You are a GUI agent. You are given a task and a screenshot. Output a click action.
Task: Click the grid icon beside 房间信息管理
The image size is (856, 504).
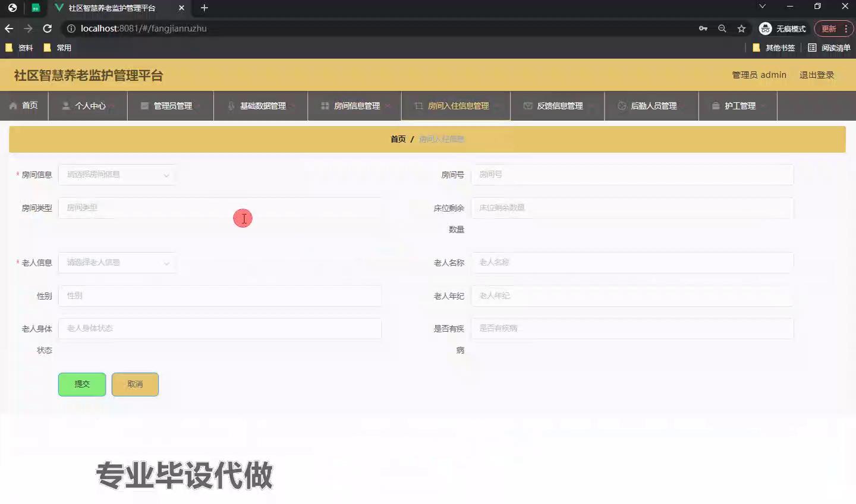coord(324,105)
